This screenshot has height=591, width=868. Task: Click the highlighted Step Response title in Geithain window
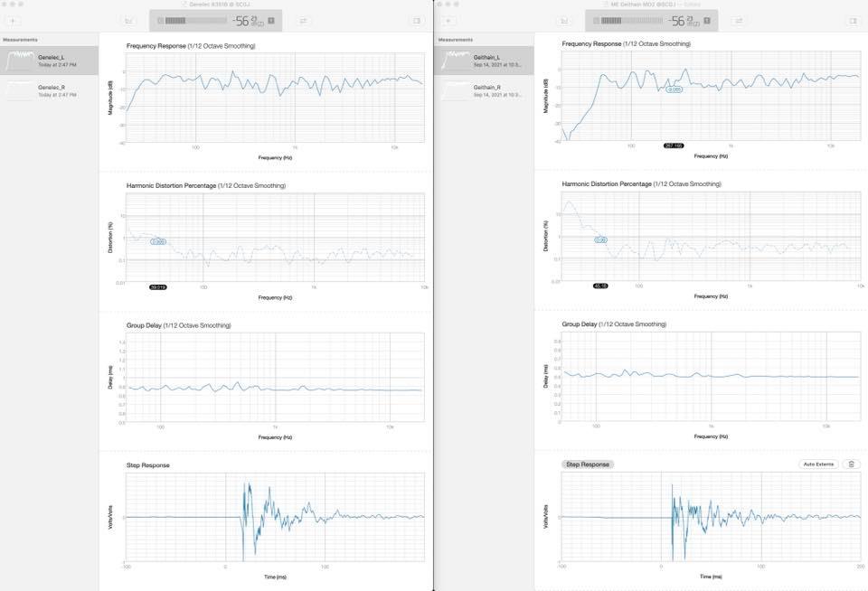588,464
